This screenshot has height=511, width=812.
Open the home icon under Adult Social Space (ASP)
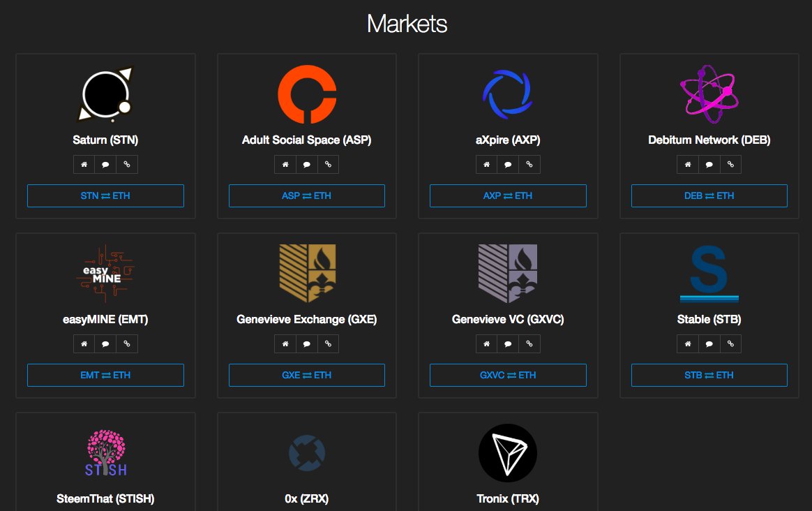(285, 164)
